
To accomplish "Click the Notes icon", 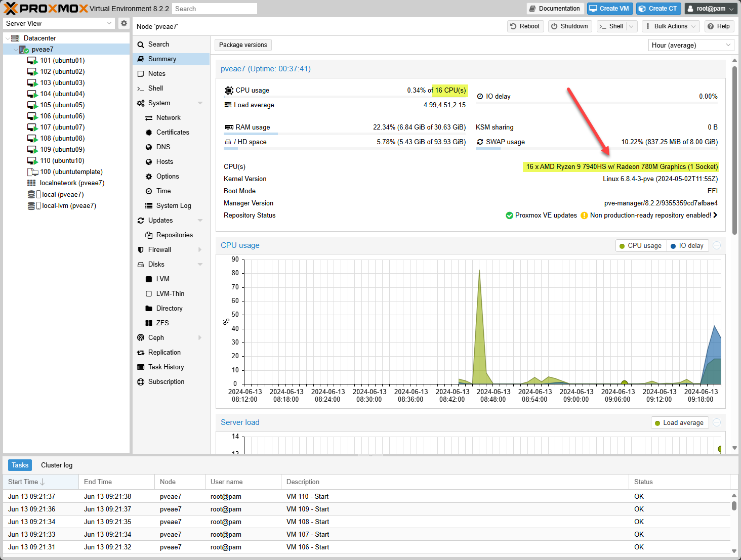I will 141,74.
